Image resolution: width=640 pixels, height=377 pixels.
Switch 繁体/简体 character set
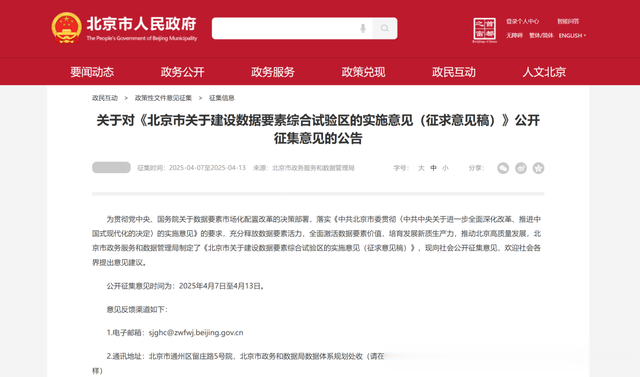point(541,35)
